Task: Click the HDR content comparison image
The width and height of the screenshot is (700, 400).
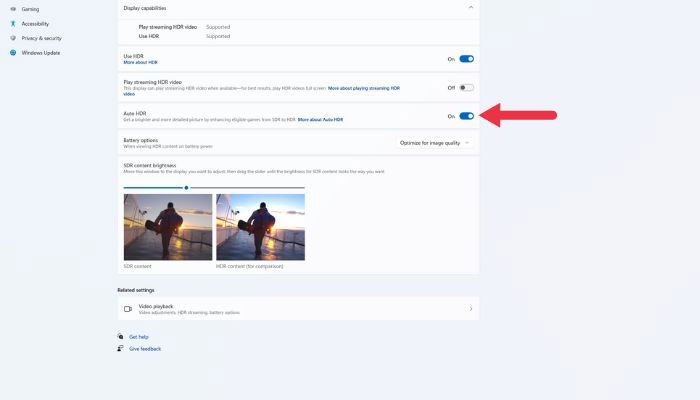Action: (261, 227)
